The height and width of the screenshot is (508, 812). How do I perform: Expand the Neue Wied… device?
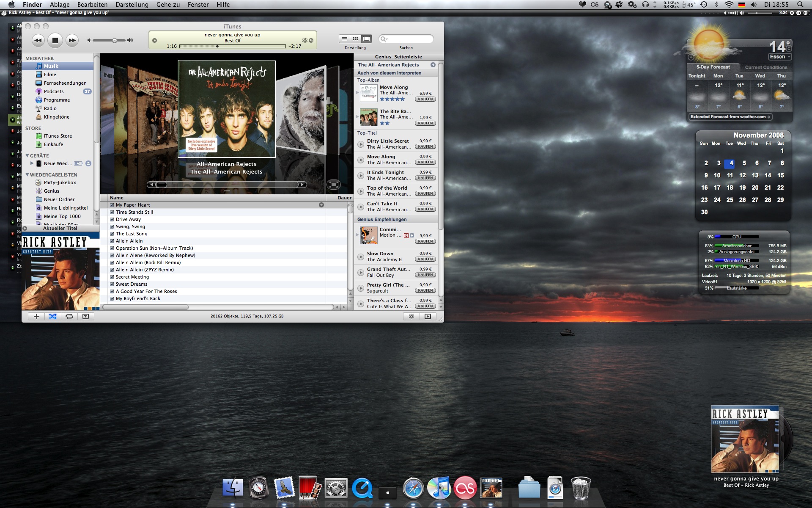[32, 163]
